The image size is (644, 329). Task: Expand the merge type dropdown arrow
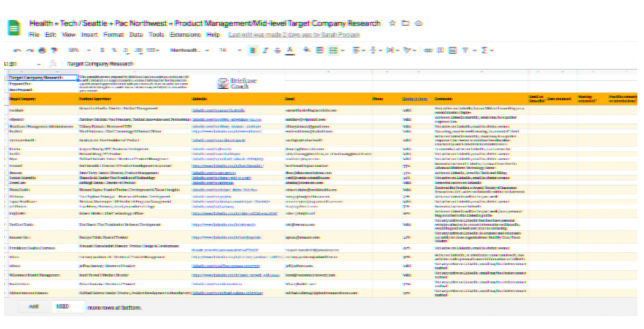pyautogui.click(x=343, y=50)
